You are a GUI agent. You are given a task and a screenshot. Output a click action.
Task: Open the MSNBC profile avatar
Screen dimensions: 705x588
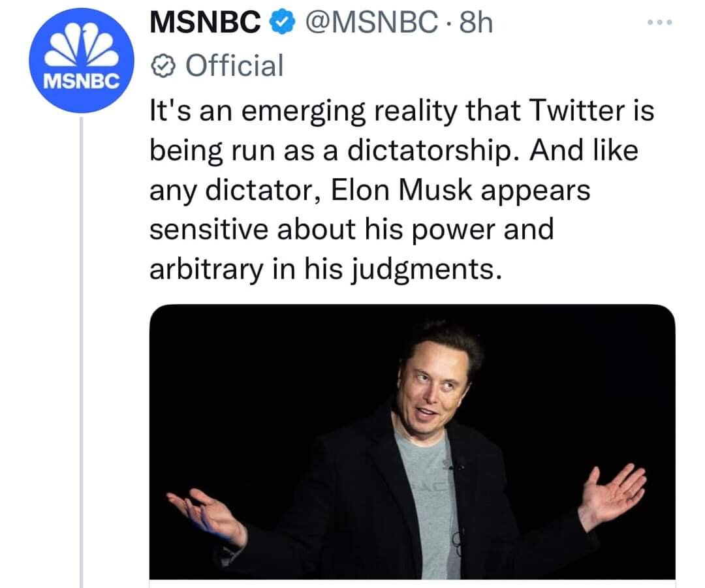[x=81, y=61]
